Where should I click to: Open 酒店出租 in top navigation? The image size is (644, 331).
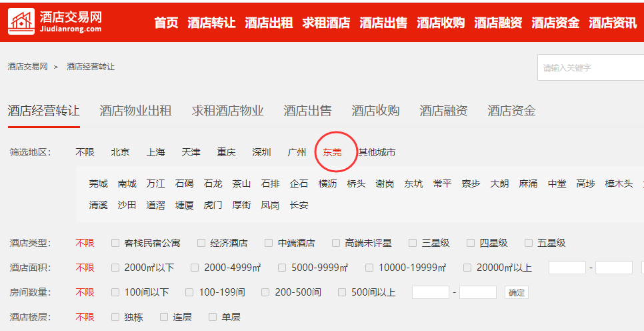point(269,22)
